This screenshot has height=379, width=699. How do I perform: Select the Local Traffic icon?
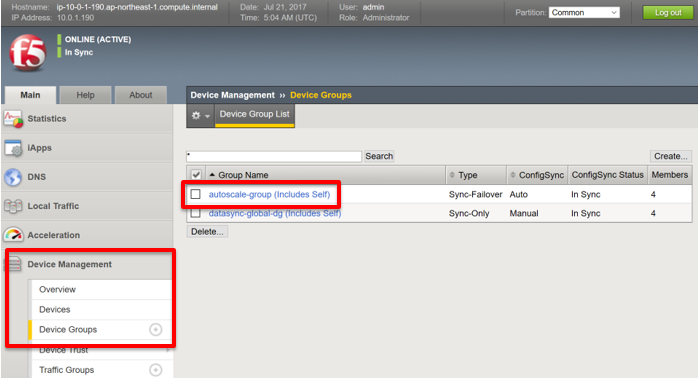(x=13, y=206)
